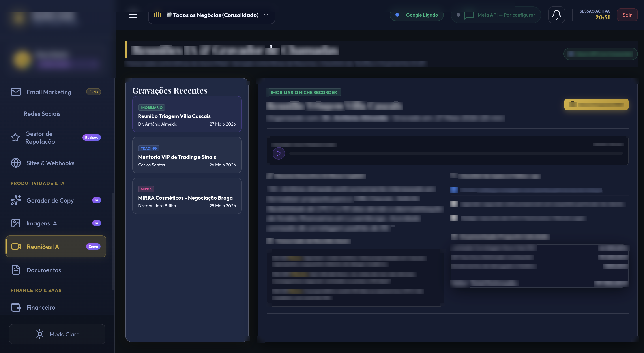Click the IA badge on Imagens IA
This screenshot has width=644, height=353.
click(97, 223)
